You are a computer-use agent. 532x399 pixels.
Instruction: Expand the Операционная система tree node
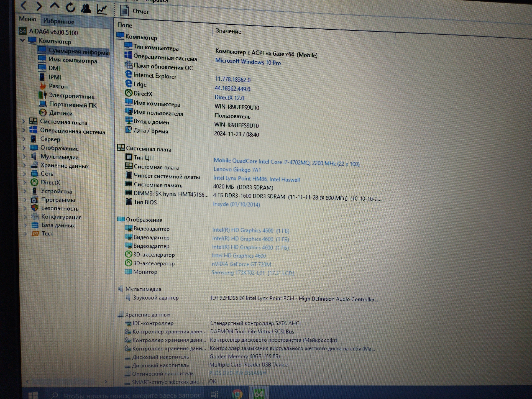[x=24, y=130]
